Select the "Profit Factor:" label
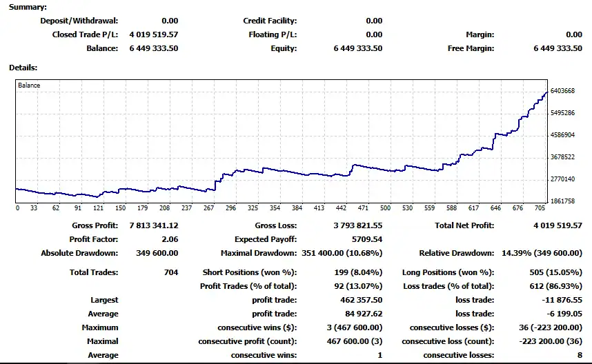This screenshot has height=364, width=592. (94, 239)
